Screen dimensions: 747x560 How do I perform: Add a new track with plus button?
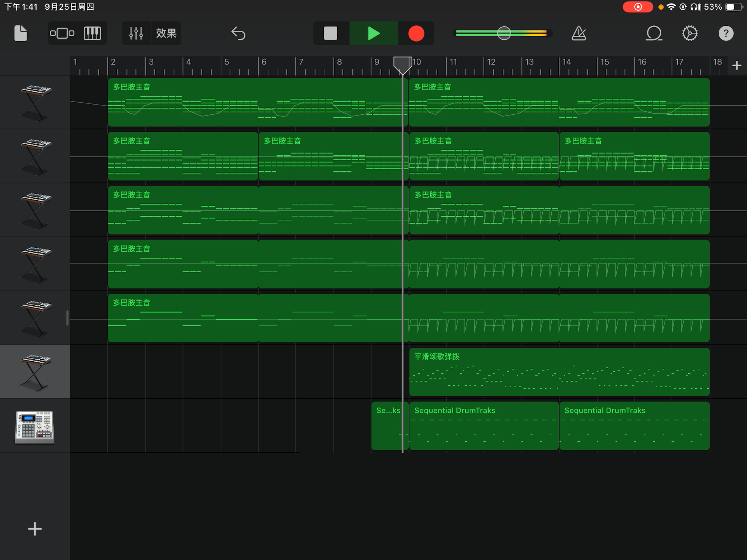click(35, 529)
